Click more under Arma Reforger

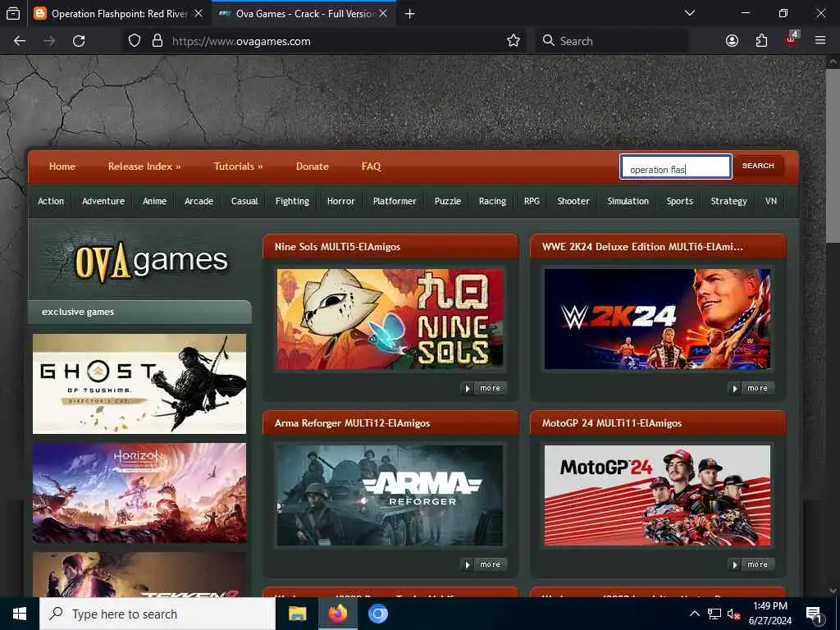[484, 564]
